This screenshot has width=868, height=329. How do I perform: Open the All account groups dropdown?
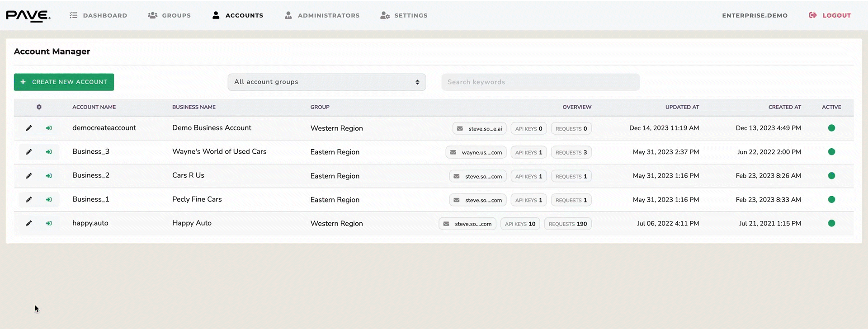pos(326,82)
